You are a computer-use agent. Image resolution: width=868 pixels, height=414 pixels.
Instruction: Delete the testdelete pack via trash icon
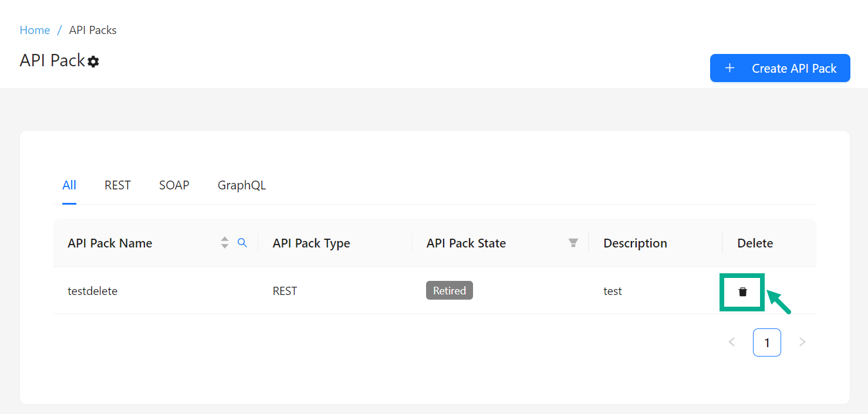(742, 291)
